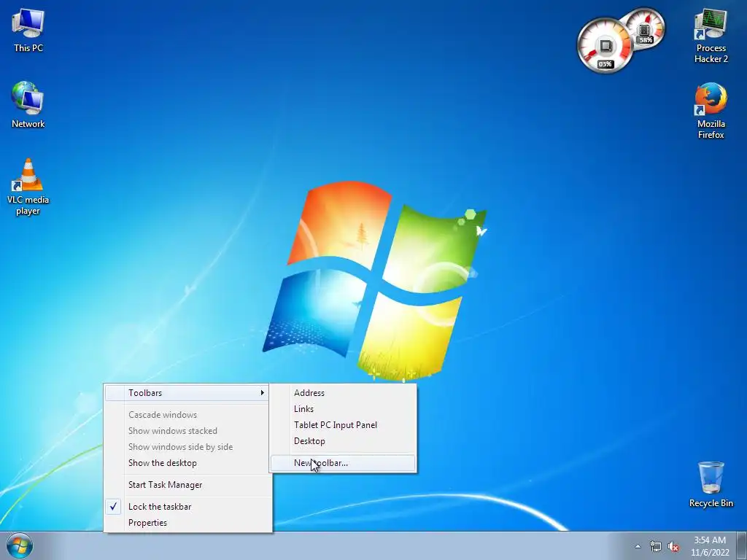Choose the Address toolbar
The image size is (747, 560).
coord(343,393)
